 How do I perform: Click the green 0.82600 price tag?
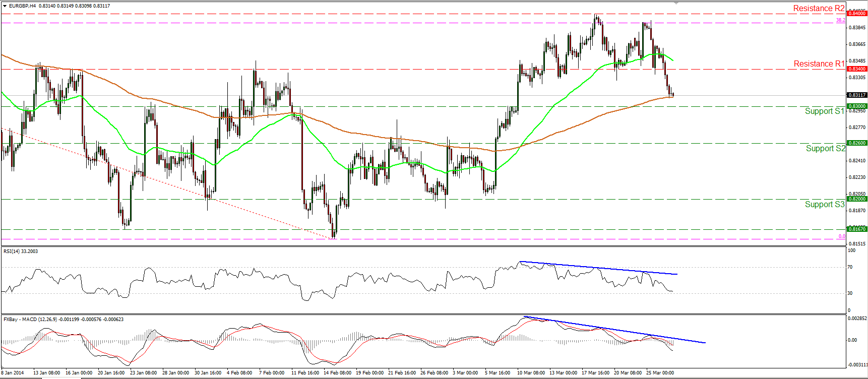click(857, 143)
